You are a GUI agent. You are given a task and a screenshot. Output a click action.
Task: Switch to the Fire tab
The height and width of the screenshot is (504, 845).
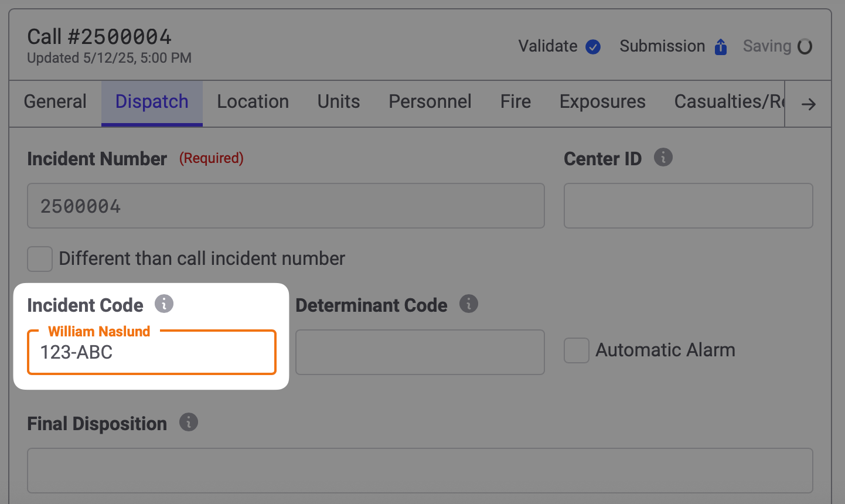(x=516, y=102)
